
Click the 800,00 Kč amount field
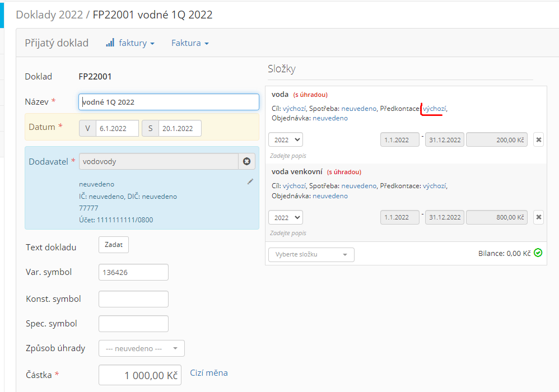(x=497, y=217)
